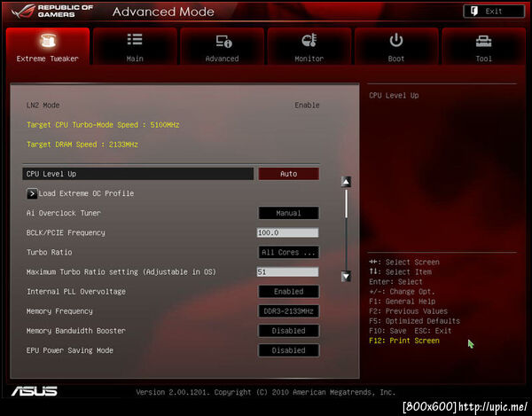The height and width of the screenshot is (416, 532).
Task: Open the Memory Frequency DDR3-2133MHz dropdown
Action: point(288,311)
